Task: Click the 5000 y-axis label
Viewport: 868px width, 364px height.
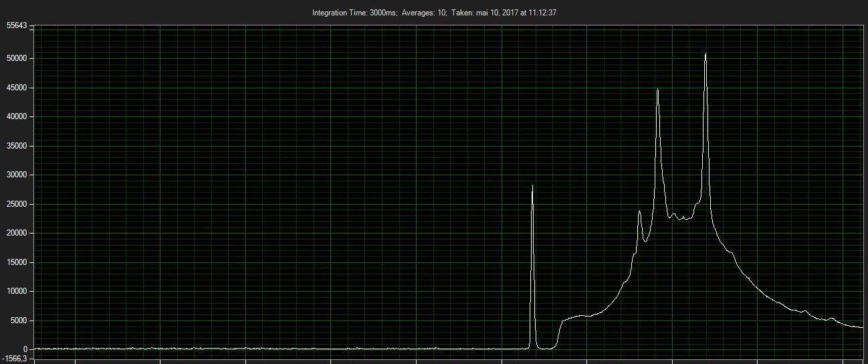Action: pos(18,321)
